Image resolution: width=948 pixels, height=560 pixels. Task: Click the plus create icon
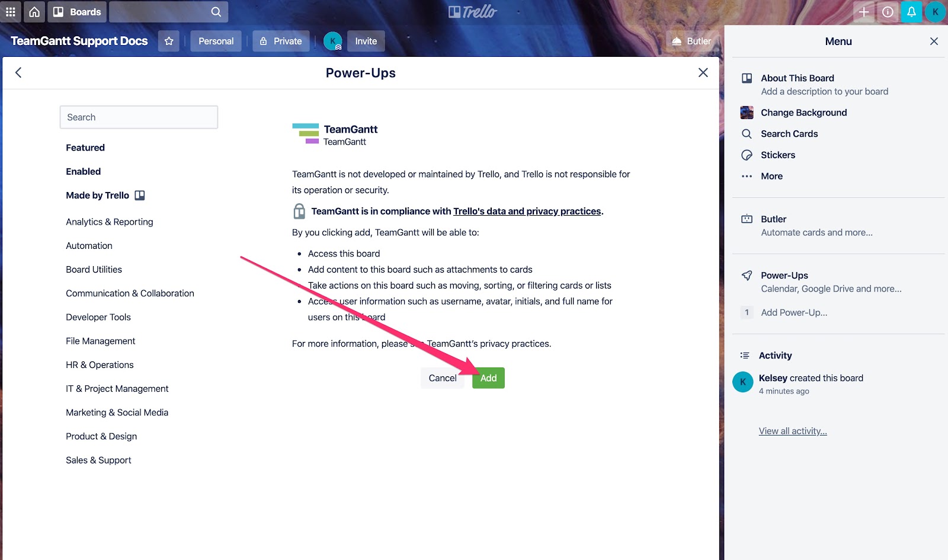tap(864, 12)
